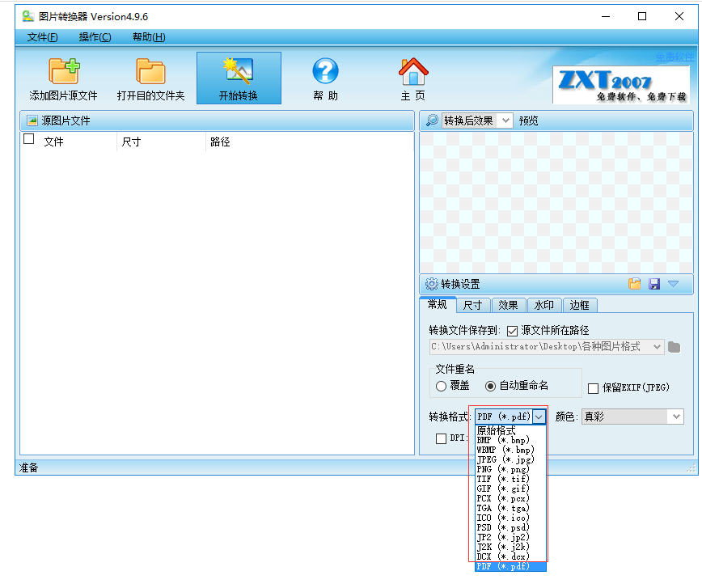Sort by 路径 column header
This screenshot has height=588, width=702.
click(x=220, y=142)
